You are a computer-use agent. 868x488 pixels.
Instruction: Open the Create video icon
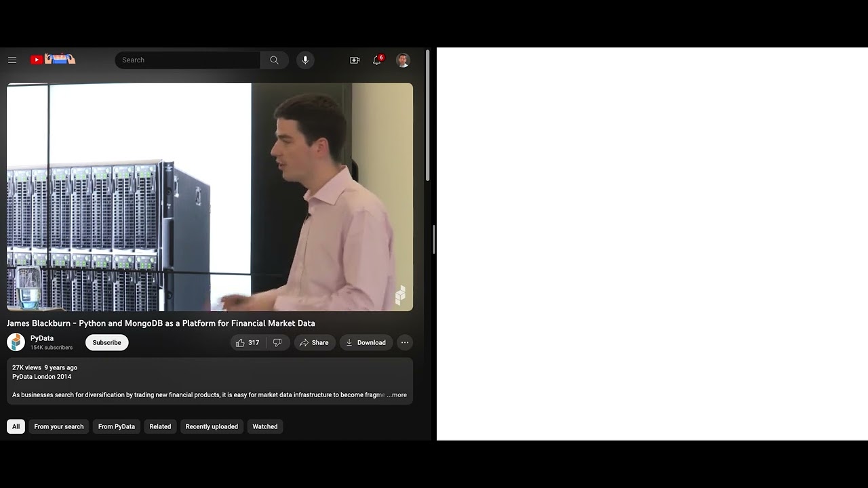(x=355, y=60)
